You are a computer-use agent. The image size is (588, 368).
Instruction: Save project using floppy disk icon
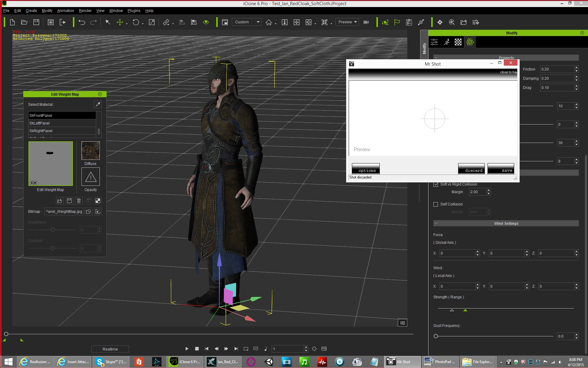tap(36, 22)
